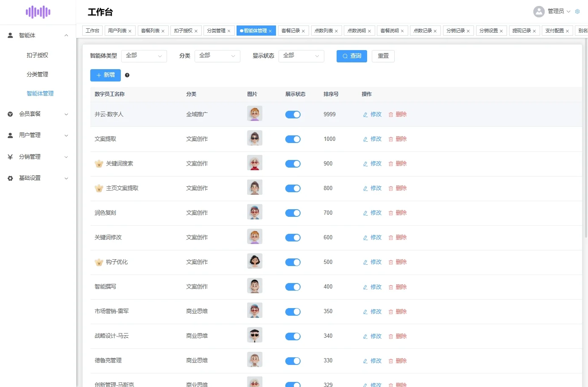Open the 井云-数字人 avatar image
Viewport: 588px width, 387px height.
(255, 114)
